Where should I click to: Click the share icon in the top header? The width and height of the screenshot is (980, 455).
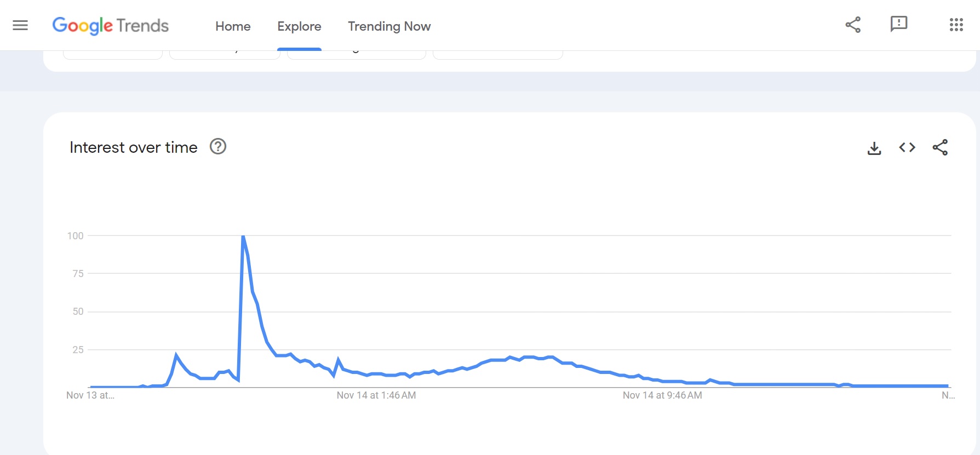click(x=853, y=25)
